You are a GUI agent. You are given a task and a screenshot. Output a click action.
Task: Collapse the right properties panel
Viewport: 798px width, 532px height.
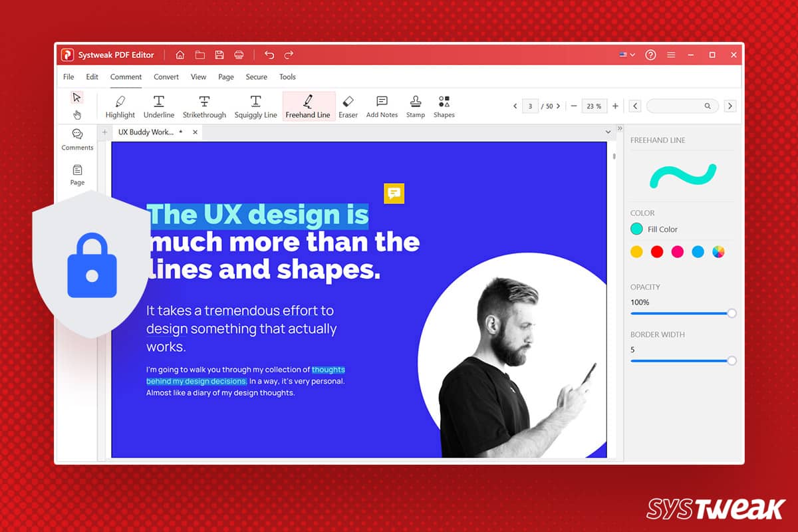(x=620, y=128)
